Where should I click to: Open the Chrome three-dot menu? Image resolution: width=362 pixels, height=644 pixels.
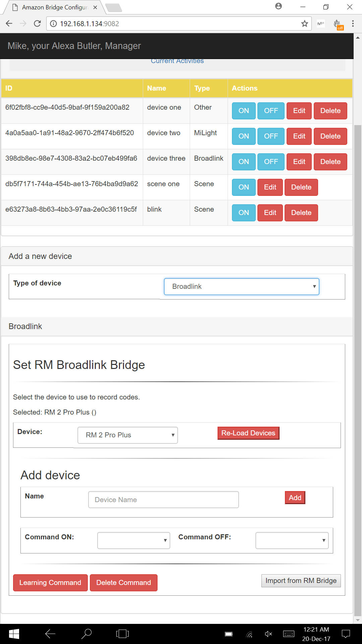[353, 23]
